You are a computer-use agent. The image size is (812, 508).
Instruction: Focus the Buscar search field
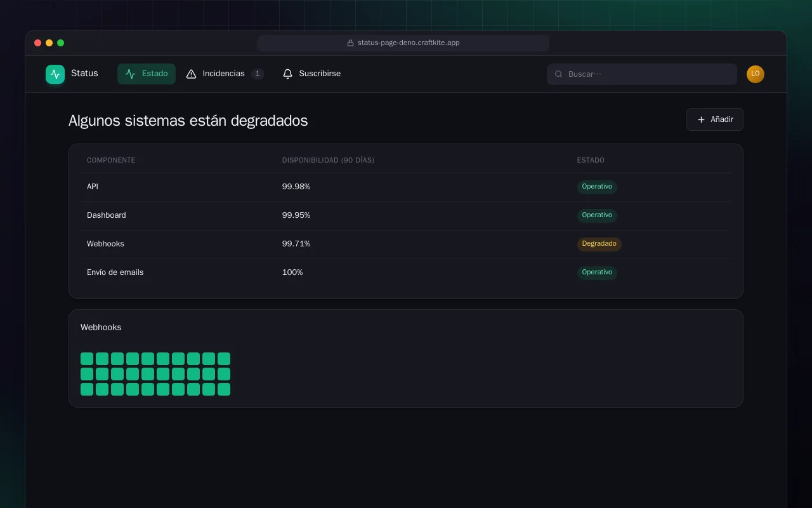(642, 74)
